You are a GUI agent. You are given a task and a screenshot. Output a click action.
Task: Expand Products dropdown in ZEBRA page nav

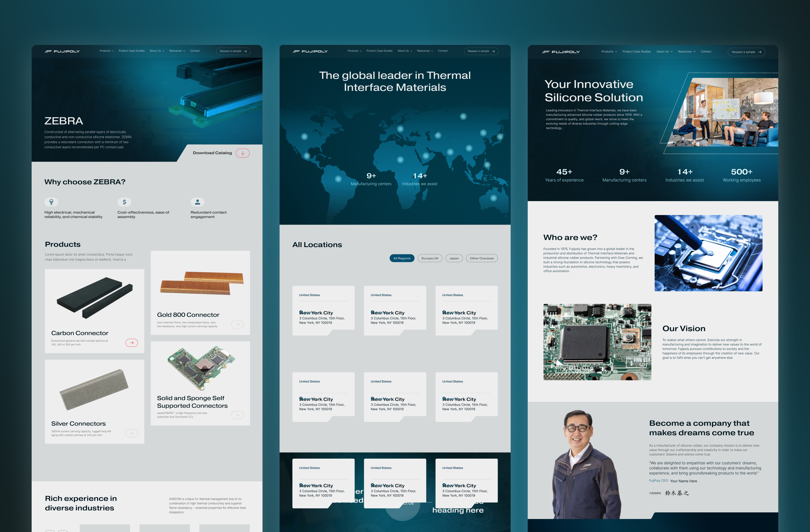pos(107,51)
